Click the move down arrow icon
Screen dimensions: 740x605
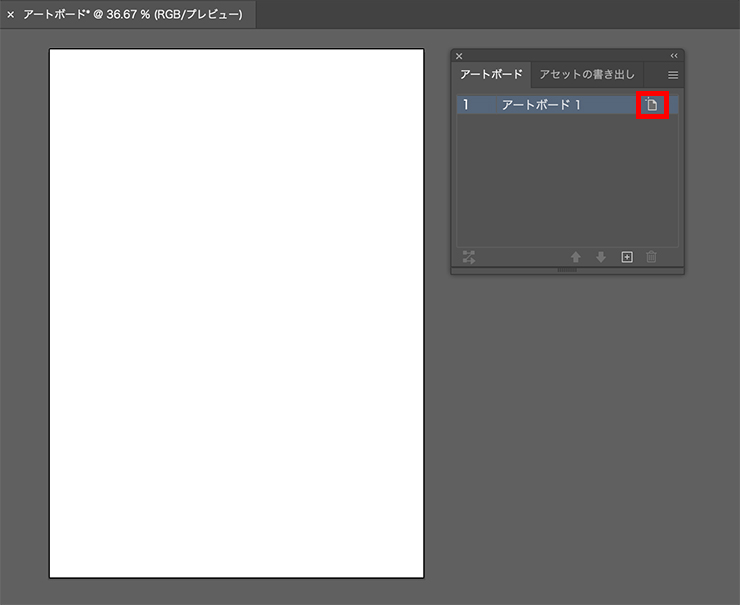click(x=601, y=257)
